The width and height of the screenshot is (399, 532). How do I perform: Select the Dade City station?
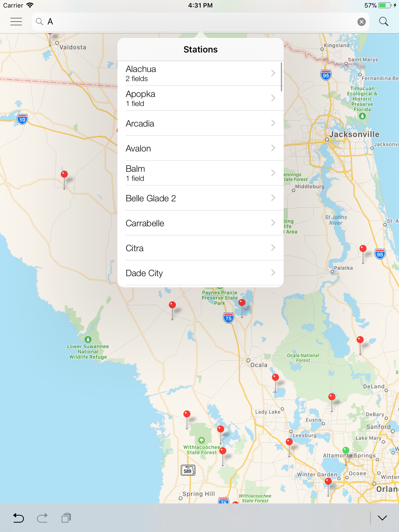coord(201,273)
